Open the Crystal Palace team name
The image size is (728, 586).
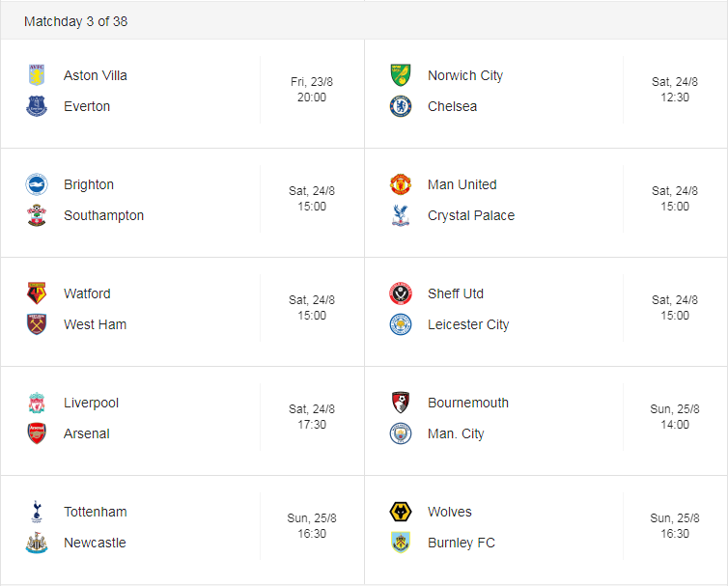click(x=471, y=215)
